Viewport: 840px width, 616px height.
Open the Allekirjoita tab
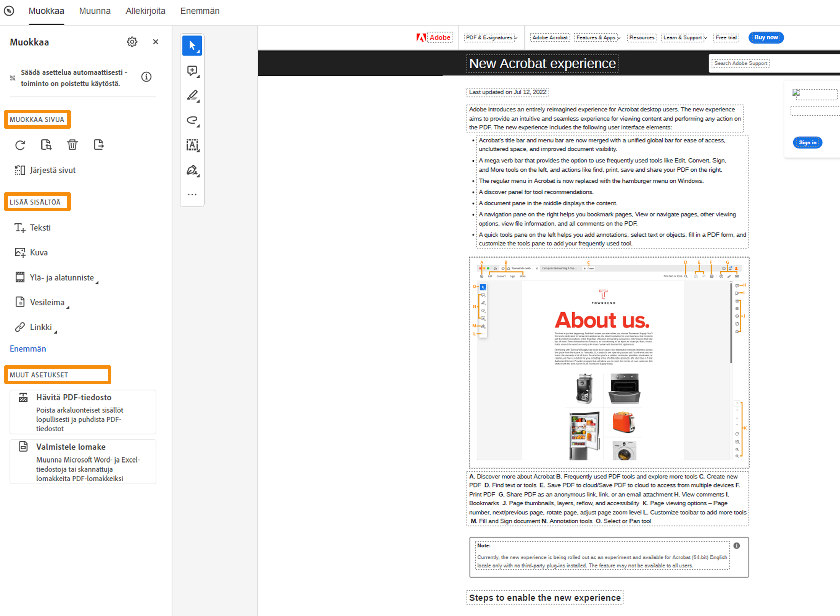(x=145, y=11)
